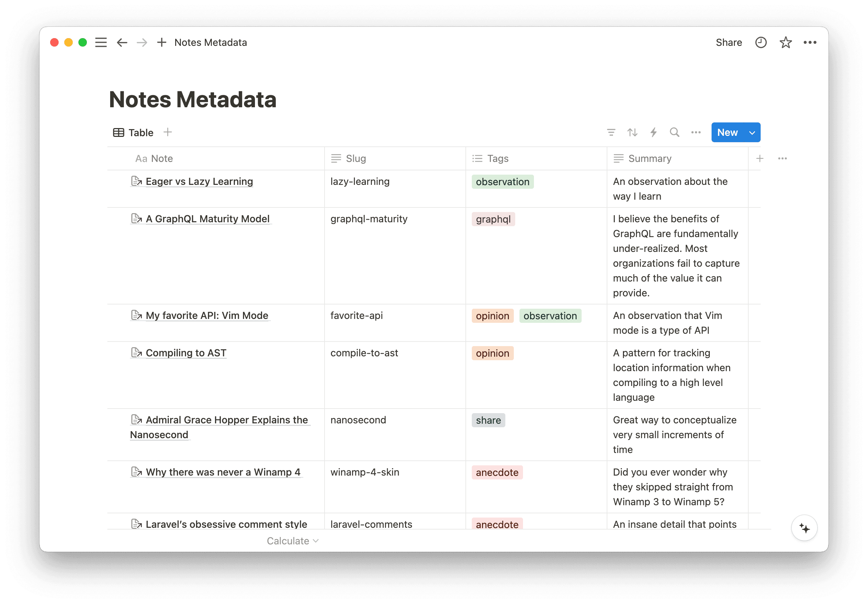Open the sidebar hamburger menu

click(x=101, y=42)
